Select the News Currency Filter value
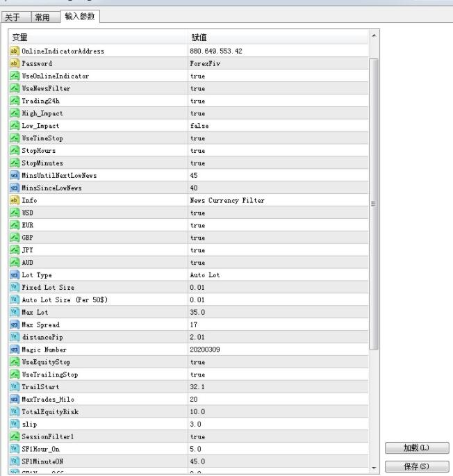This screenshot has height=476, width=453. click(227, 200)
